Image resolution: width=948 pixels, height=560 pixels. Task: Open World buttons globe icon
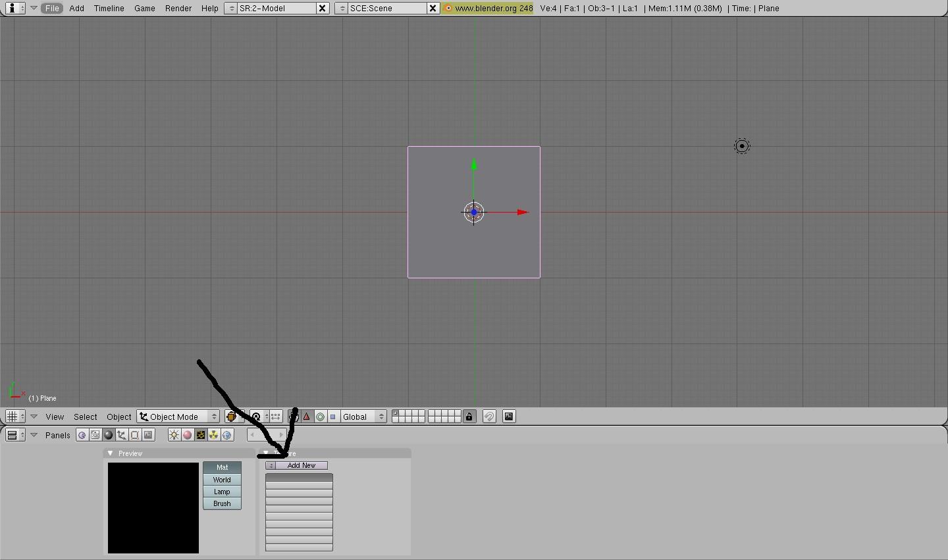(227, 435)
